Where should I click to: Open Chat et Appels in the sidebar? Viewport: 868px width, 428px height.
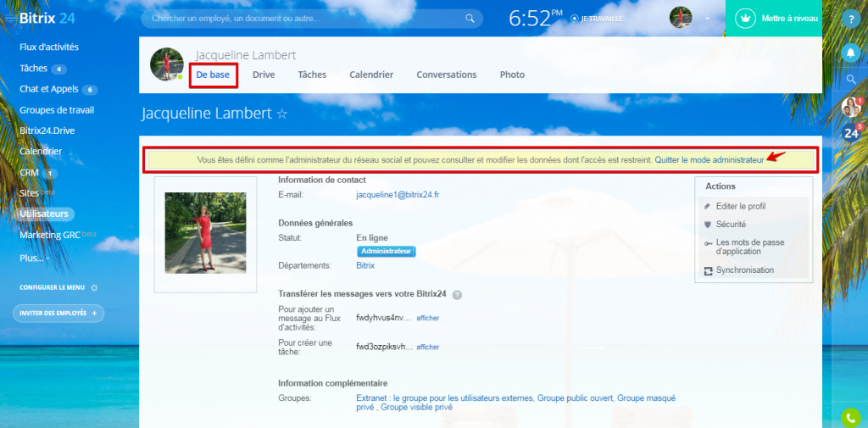[x=49, y=90]
